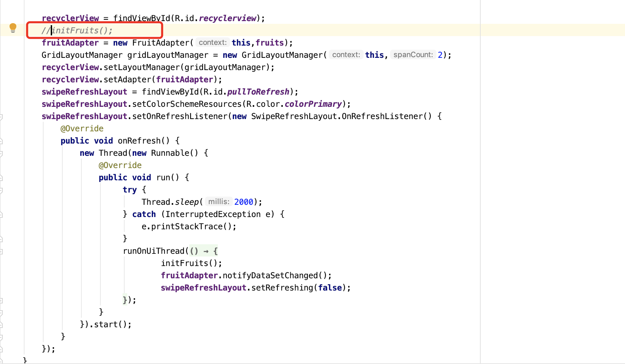Click 'runOnUiThread' method call
This screenshot has height=364, width=625.
pyautogui.click(x=154, y=251)
